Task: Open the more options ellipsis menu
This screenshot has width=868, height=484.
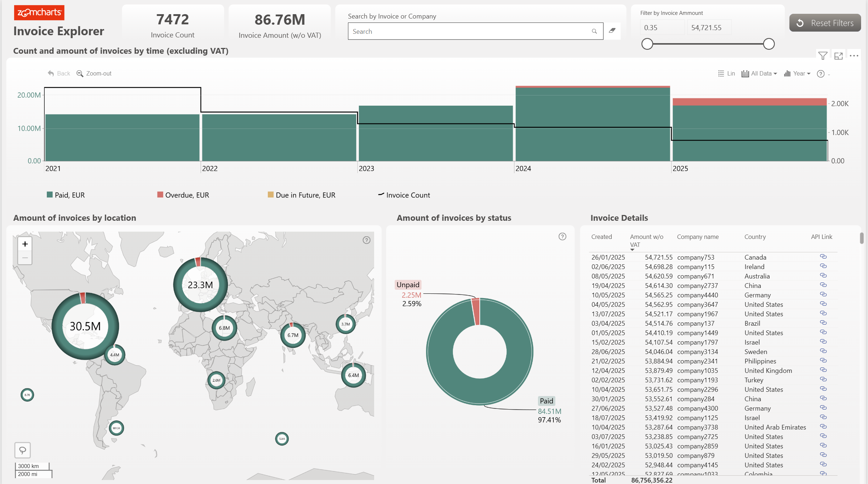Action: pos(854,56)
